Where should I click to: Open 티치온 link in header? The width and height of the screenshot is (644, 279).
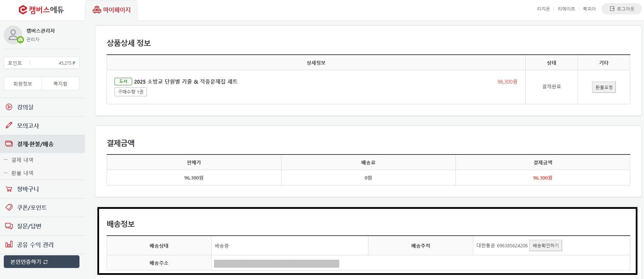tap(543, 9)
